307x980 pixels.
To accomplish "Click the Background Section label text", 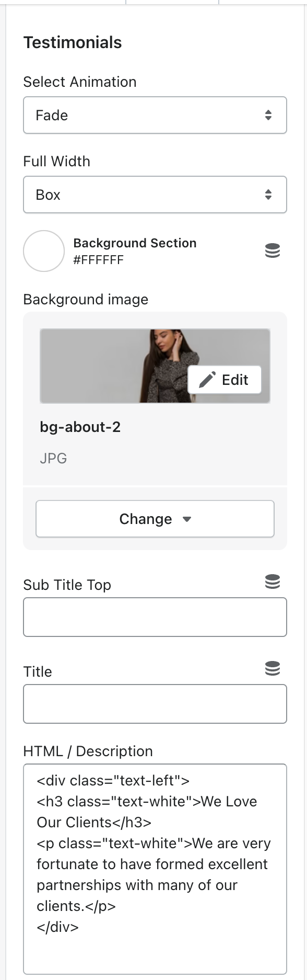I will click(x=135, y=243).
